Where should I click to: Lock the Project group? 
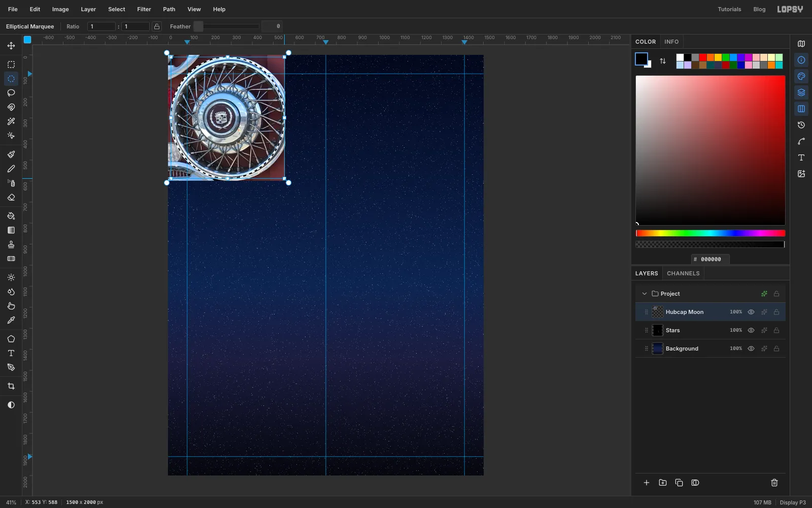tap(776, 294)
